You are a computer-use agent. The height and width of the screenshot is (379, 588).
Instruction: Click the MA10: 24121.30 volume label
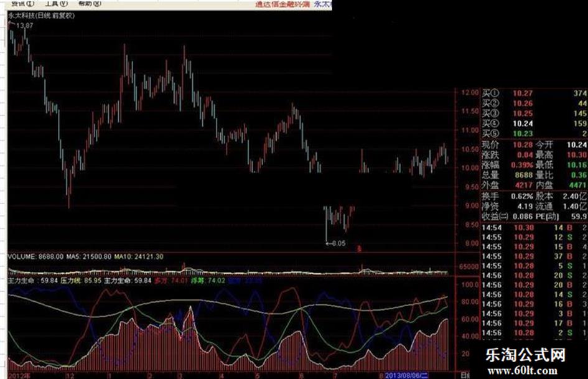point(139,256)
